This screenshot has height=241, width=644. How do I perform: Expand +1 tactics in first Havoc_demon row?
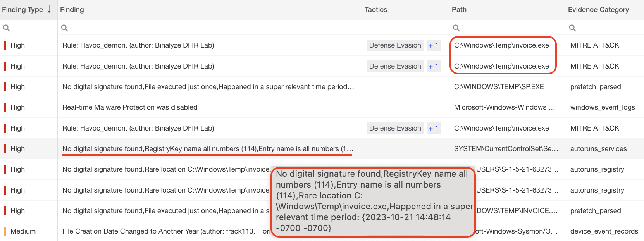click(x=433, y=45)
